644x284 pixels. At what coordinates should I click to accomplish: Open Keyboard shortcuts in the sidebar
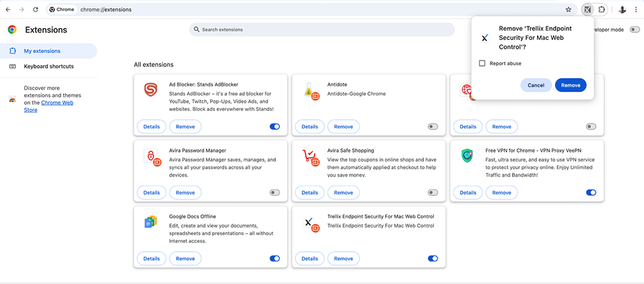pos(48,66)
